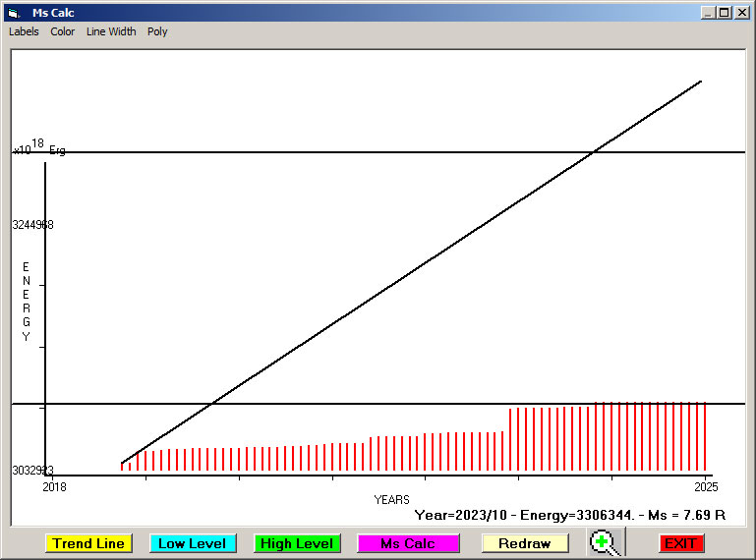
Task: Hit the Redraw button
Action: [x=524, y=543]
